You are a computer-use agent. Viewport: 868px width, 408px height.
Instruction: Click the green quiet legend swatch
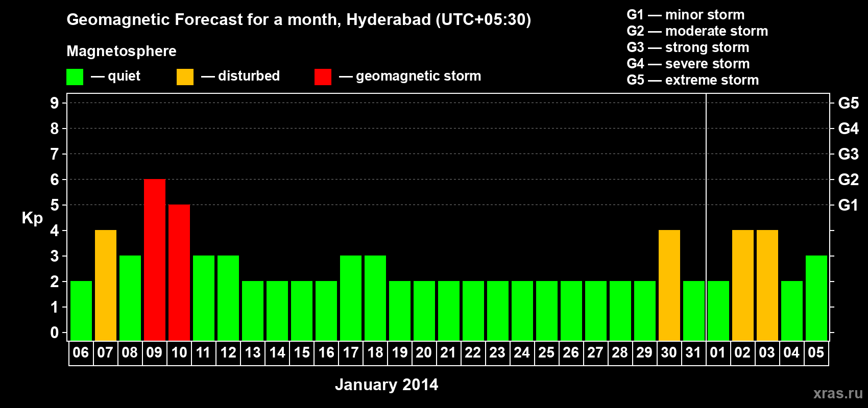point(75,77)
